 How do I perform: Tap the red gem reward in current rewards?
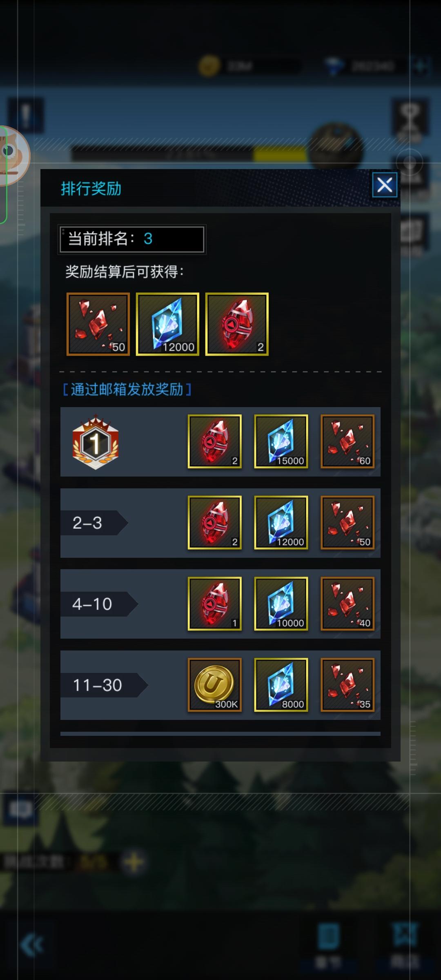click(x=237, y=324)
